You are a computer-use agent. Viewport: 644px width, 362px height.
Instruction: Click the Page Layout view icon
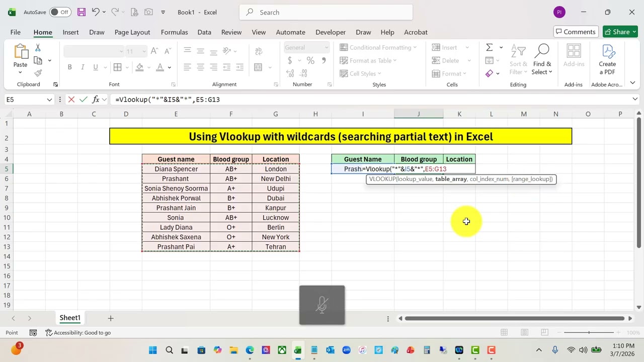524,332
